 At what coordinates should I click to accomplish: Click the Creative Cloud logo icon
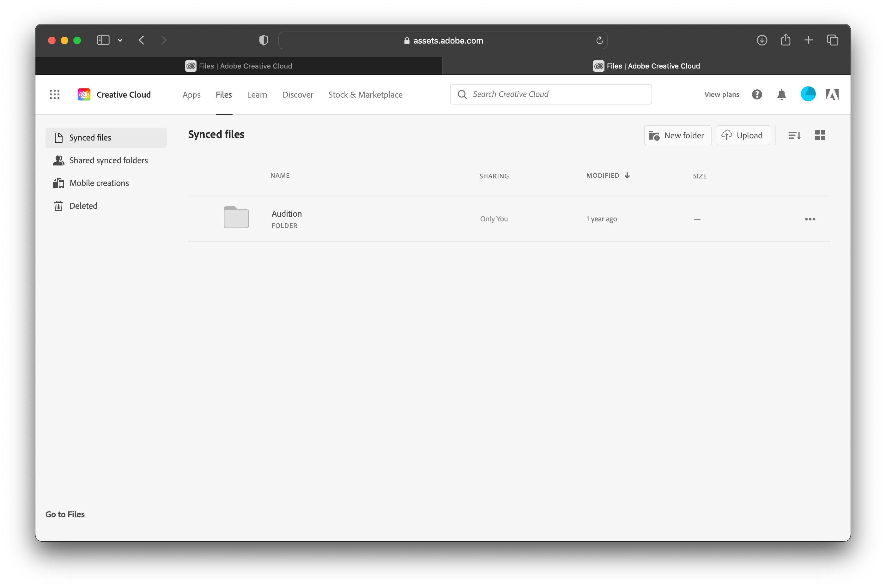[84, 94]
